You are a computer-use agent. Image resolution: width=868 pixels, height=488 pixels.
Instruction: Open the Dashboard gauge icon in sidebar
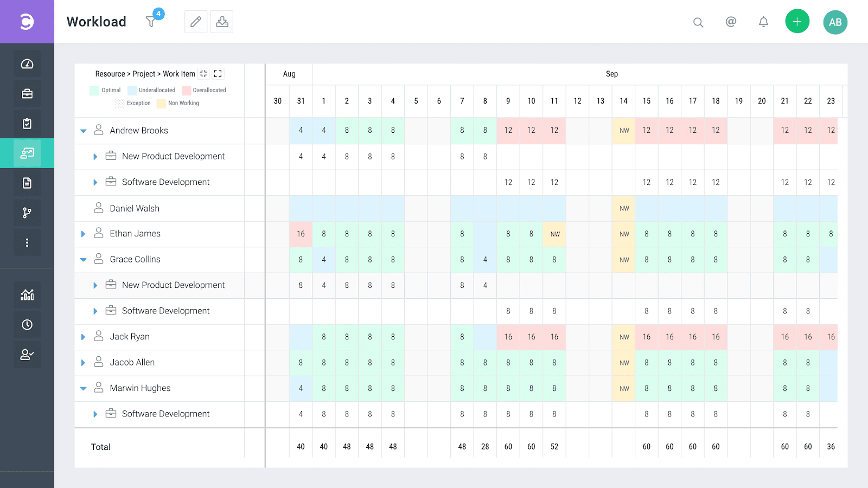(27, 63)
